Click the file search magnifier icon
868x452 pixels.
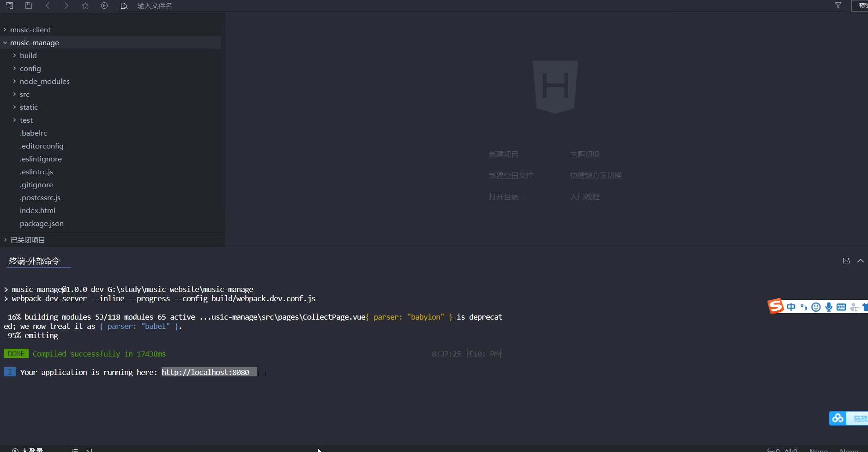[x=124, y=6]
